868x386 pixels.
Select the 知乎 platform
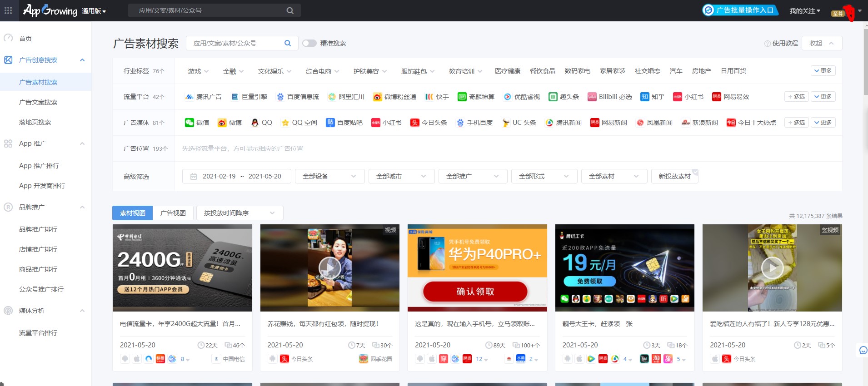(x=653, y=97)
